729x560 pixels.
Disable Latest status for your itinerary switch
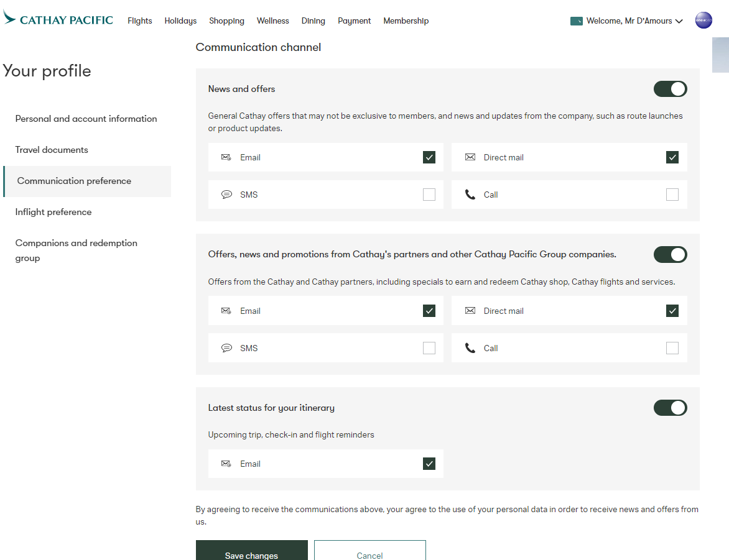[670, 408]
